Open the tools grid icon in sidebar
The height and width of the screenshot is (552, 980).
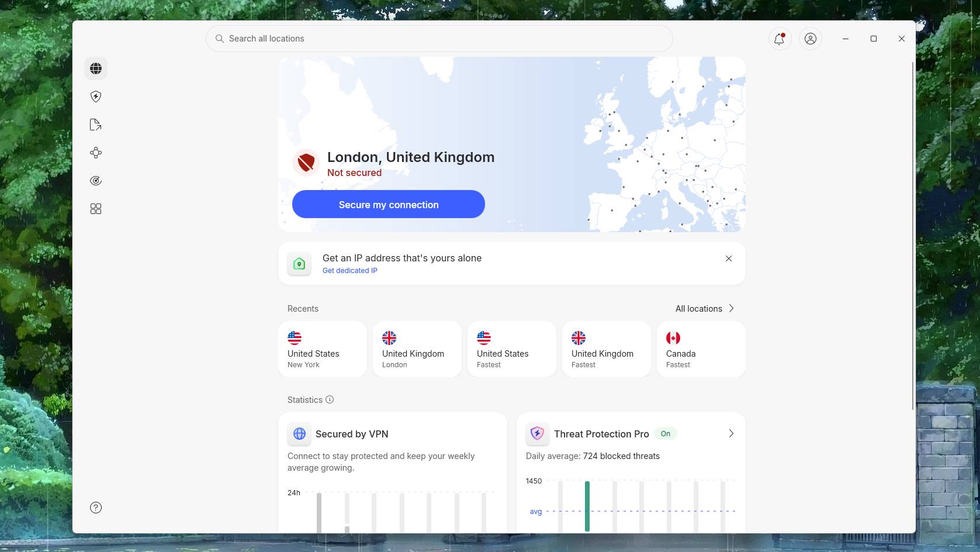click(95, 209)
